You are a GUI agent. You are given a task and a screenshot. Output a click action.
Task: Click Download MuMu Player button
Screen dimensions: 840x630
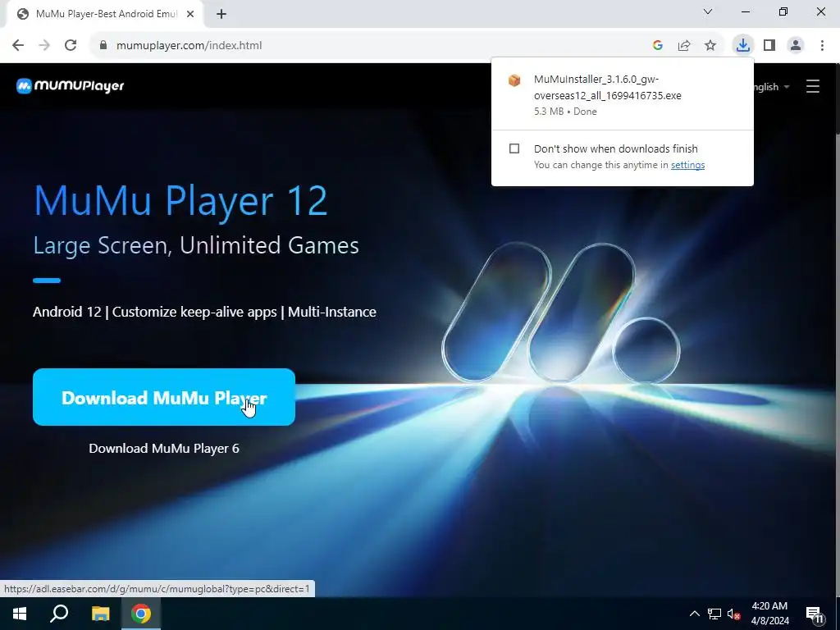click(x=164, y=397)
